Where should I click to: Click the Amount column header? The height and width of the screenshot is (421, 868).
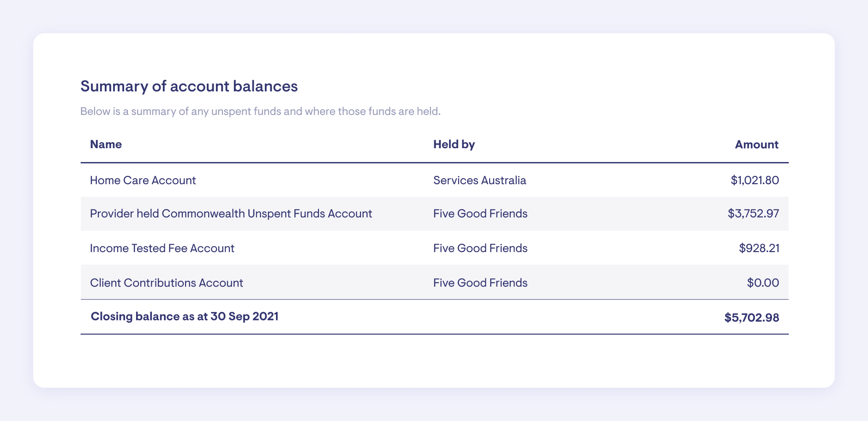(756, 144)
